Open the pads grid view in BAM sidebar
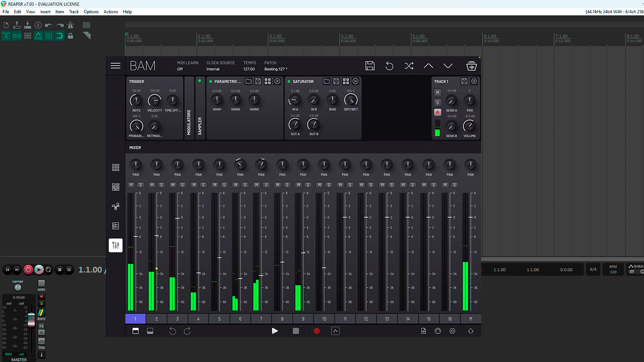The height and width of the screenshot is (362, 644). (116, 167)
